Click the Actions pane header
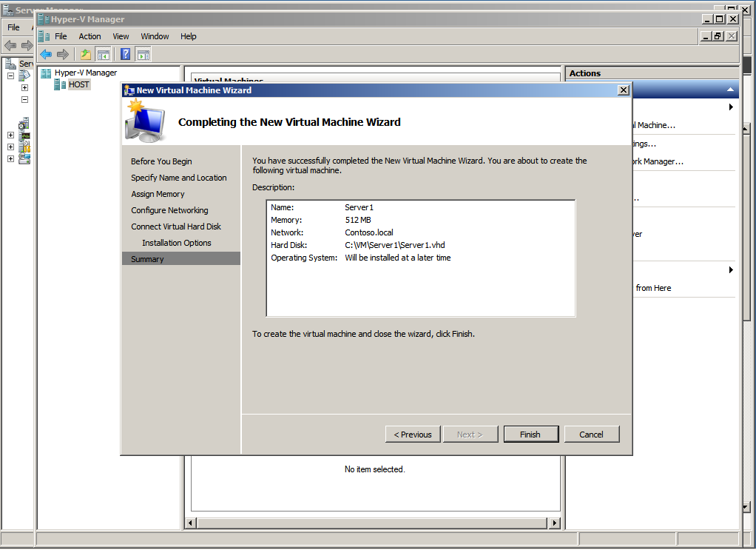 pos(652,73)
